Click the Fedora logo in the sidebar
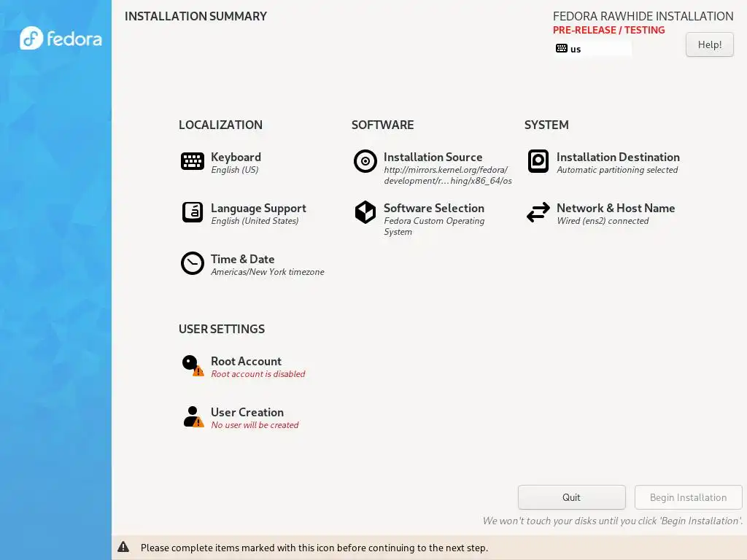 61,38
